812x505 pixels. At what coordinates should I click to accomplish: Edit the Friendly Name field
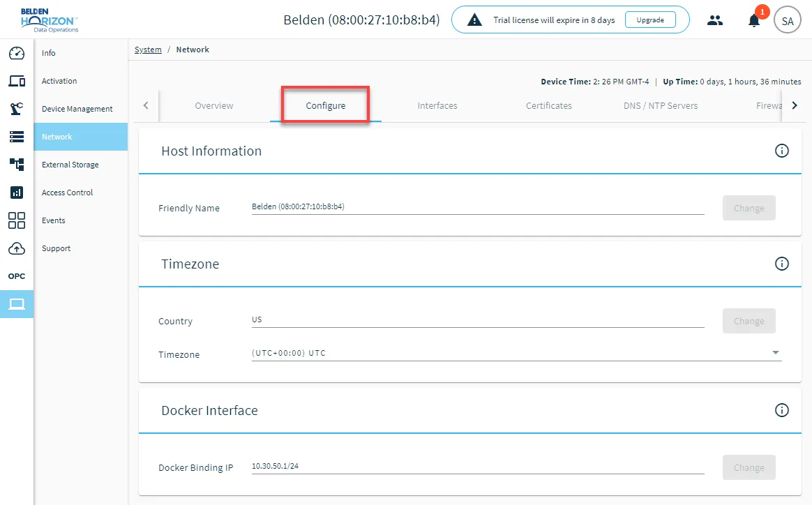[478, 206]
